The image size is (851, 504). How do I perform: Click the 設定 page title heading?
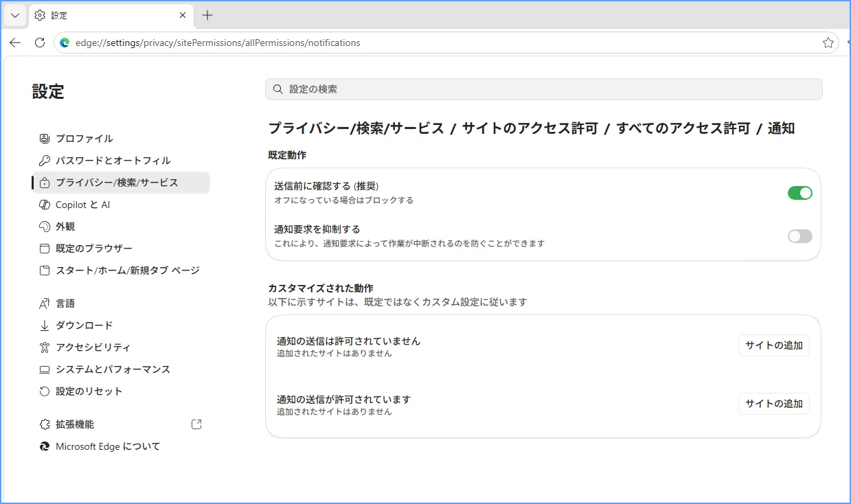point(48,91)
